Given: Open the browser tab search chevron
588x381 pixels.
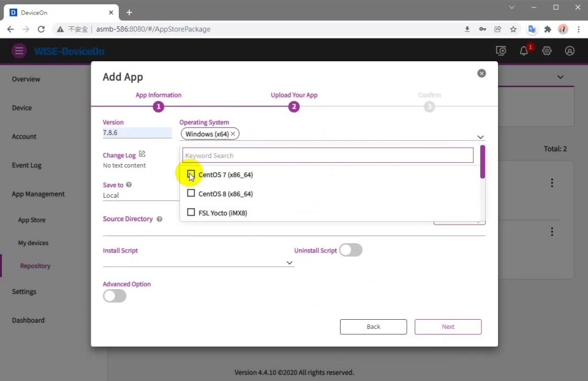Looking at the screenshot, I should pyautogui.click(x=511, y=7).
